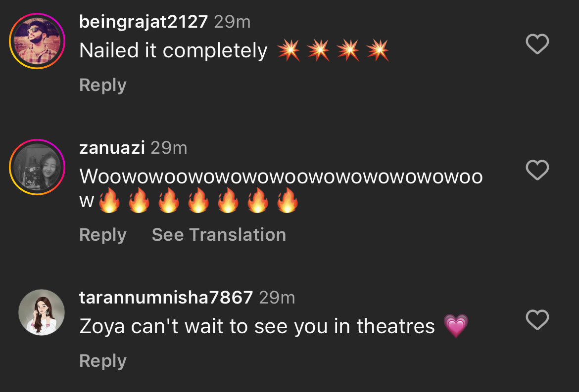The width and height of the screenshot is (579, 392).
Task: Show translation of zanuazi's comment
Action: [219, 234]
